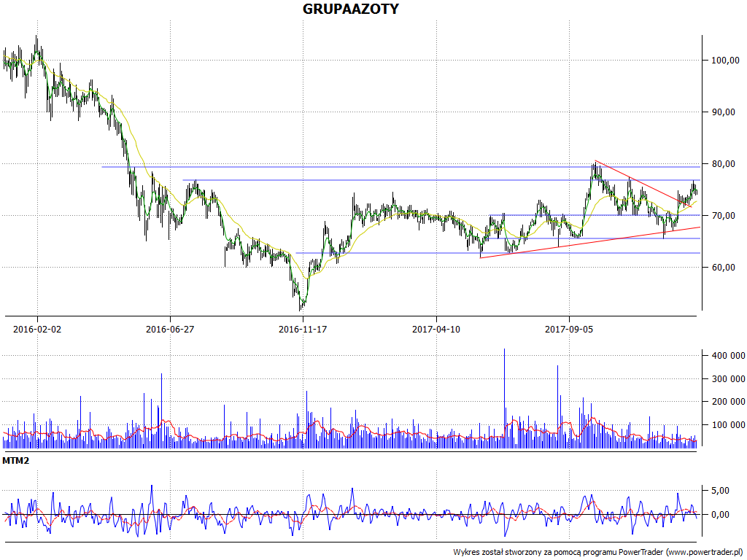Select the 2017-04-10 date label
The width and height of the screenshot is (747, 560).
(436, 329)
